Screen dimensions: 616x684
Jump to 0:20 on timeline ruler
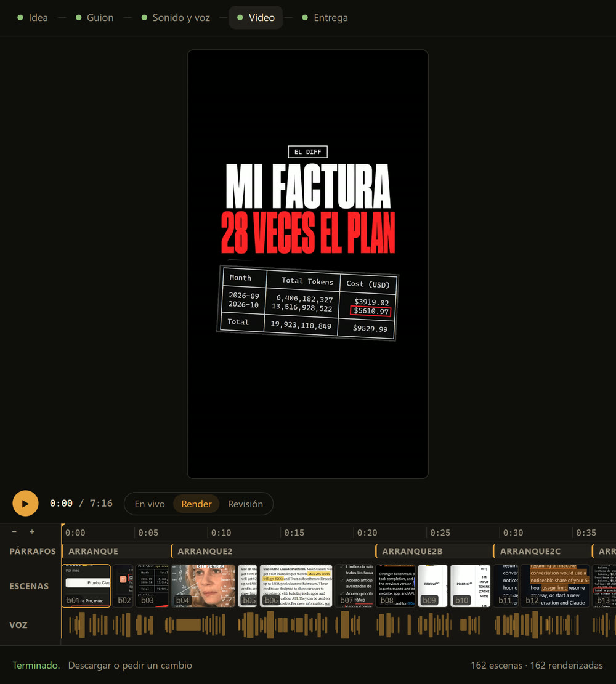(367, 533)
